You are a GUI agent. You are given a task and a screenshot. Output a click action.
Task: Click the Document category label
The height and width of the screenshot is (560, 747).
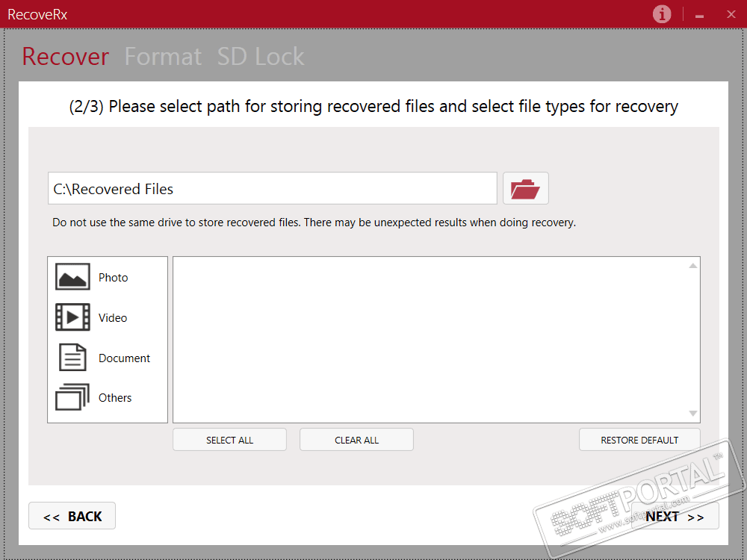[x=124, y=358]
